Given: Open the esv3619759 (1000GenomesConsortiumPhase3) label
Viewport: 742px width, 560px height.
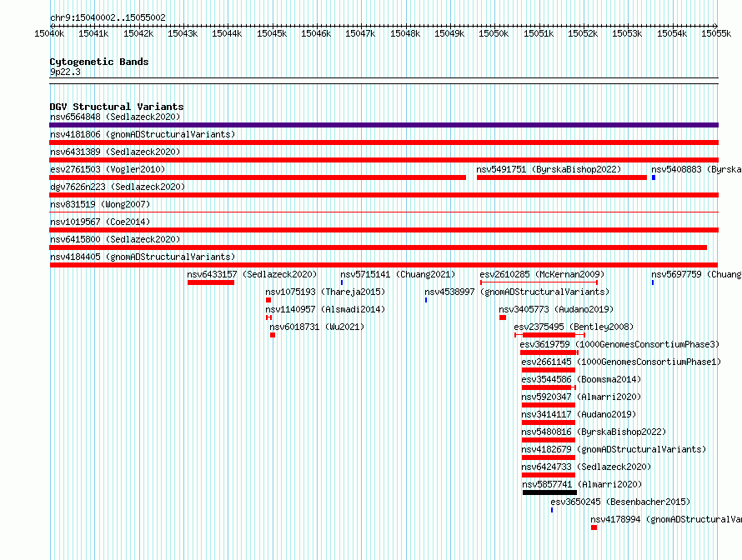Looking at the screenshot, I should point(619,344).
